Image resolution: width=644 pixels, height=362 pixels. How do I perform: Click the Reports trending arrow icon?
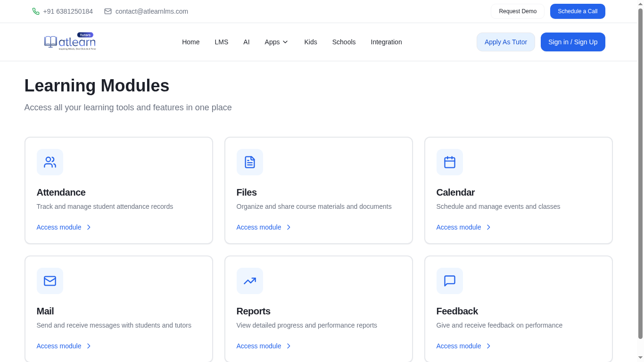tap(250, 281)
